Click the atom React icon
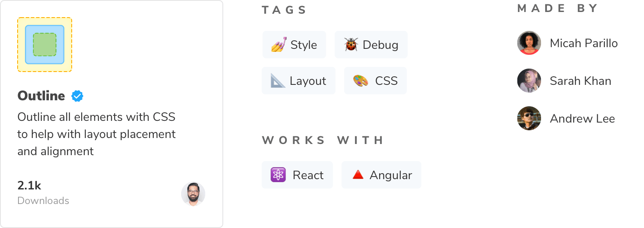The width and height of the screenshot is (644, 228). (x=278, y=175)
